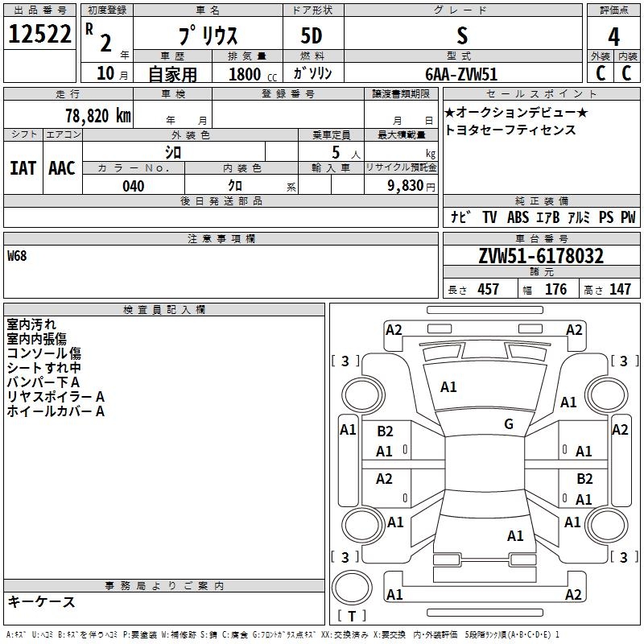Select the grade value S
This screenshot has height=644, width=644.
click(x=462, y=35)
